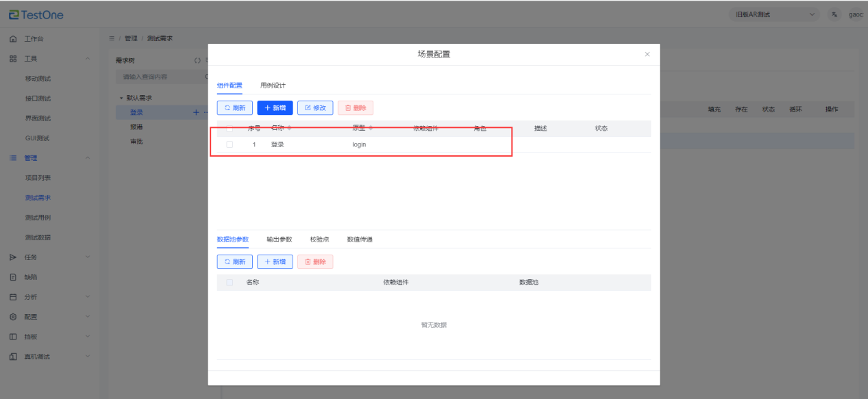Click the 修改 button
The width and height of the screenshot is (868, 399).
(315, 107)
